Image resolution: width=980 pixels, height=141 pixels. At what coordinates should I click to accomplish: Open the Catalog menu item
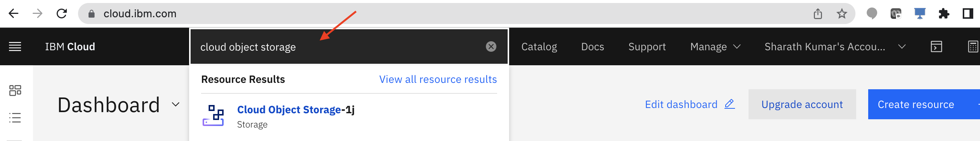[x=539, y=47]
